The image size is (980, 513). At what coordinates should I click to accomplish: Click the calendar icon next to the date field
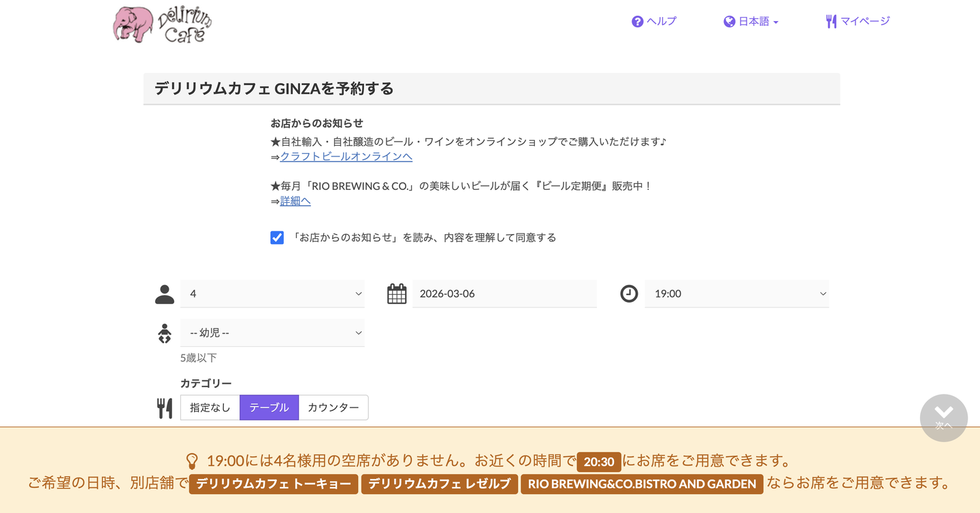click(397, 293)
